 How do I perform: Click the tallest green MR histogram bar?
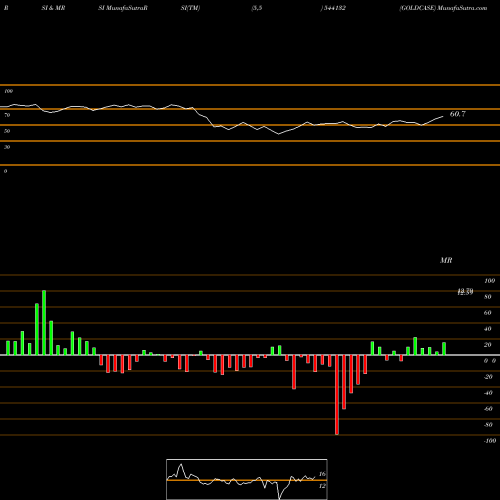(x=44, y=323)
